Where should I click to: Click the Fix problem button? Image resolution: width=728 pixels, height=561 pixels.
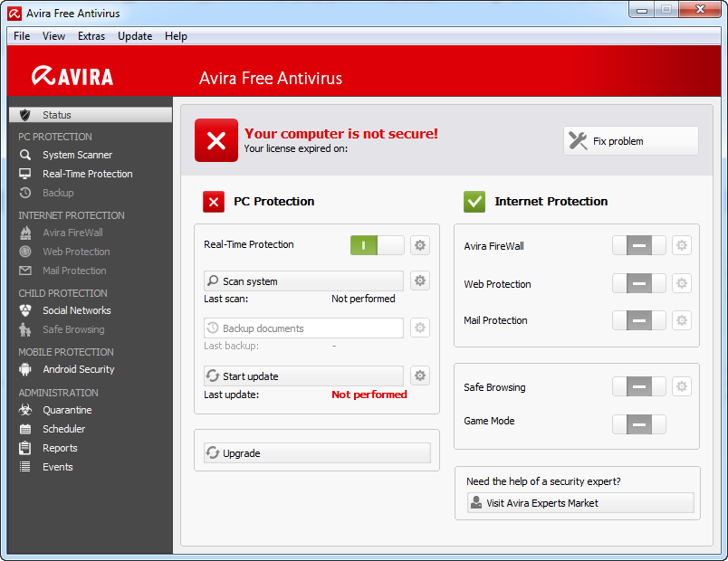pos(631,140)
